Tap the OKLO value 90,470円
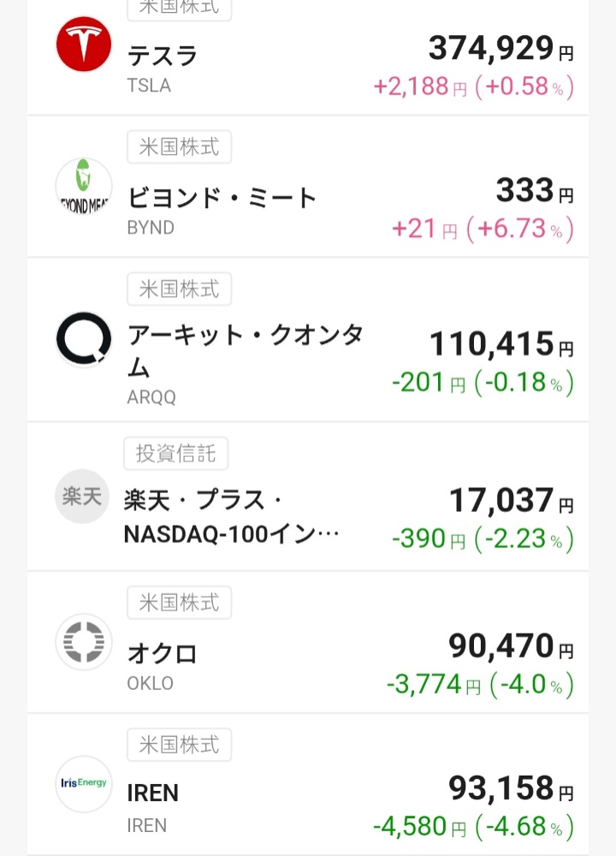Viewport: 616px width, 856px height. coord(512,645)
